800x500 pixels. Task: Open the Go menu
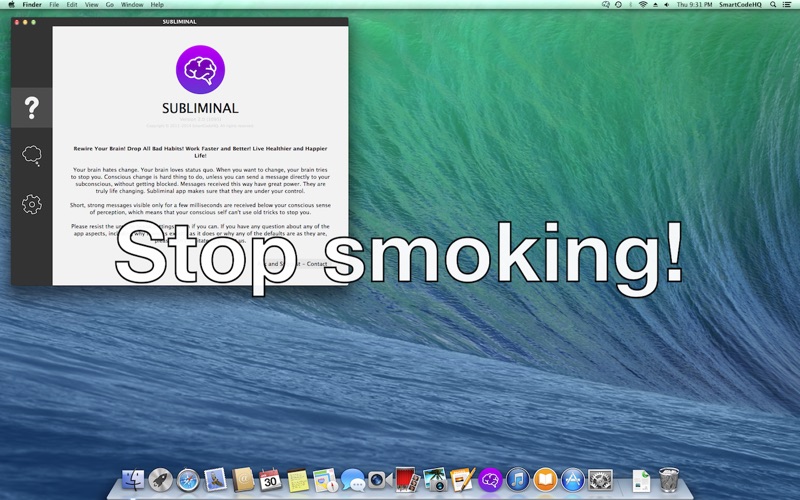point(109,5)
